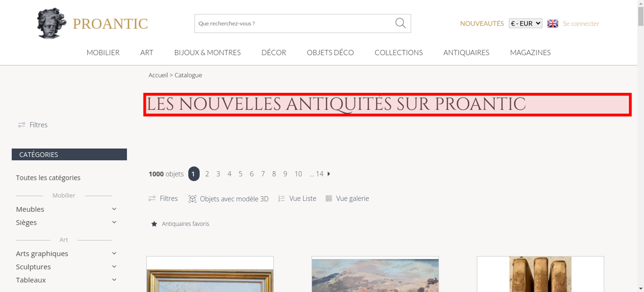This screenshot has width=644, height=292.
Task: Select the Vue galerie grid icon
Action: (x=328, y=198)
